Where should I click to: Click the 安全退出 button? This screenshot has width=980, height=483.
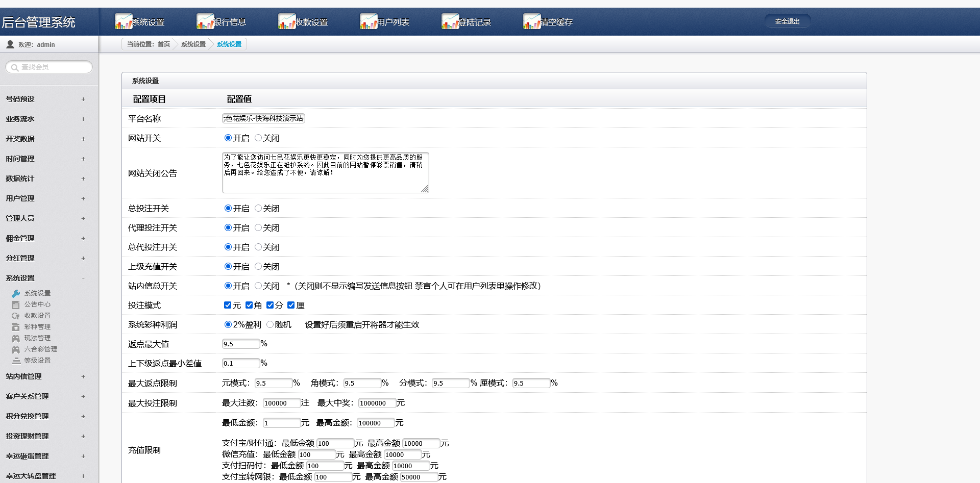tap(788, 21)
